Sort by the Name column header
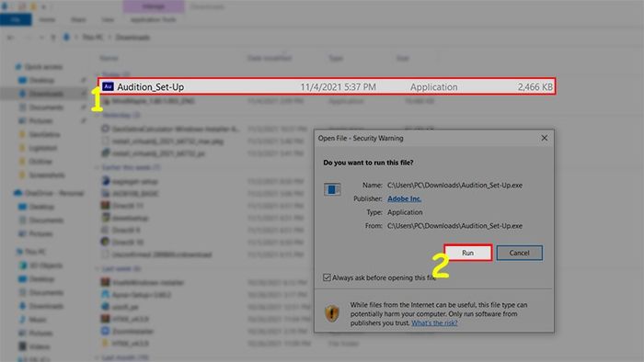 [109, 58]
